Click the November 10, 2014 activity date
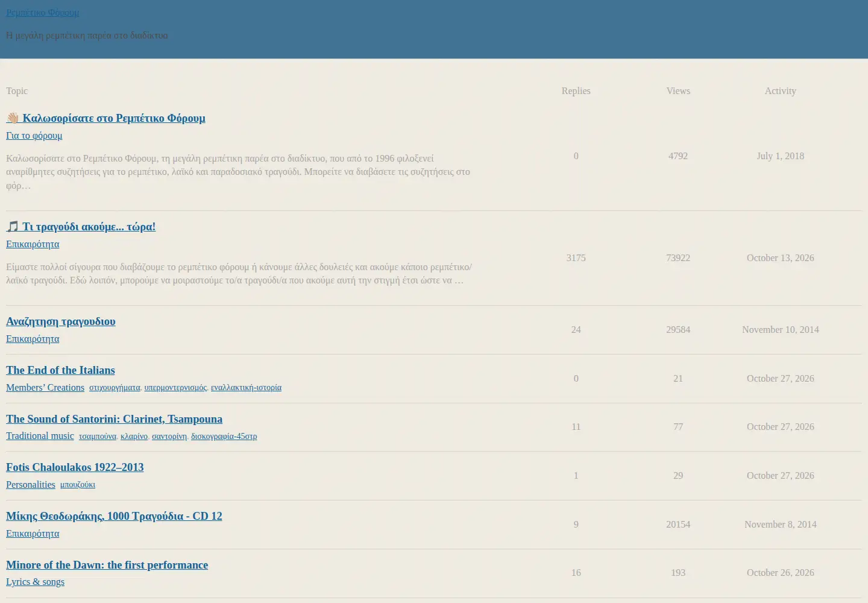The width and height of the screenshot is (868, 603). (x=780, y=330)
